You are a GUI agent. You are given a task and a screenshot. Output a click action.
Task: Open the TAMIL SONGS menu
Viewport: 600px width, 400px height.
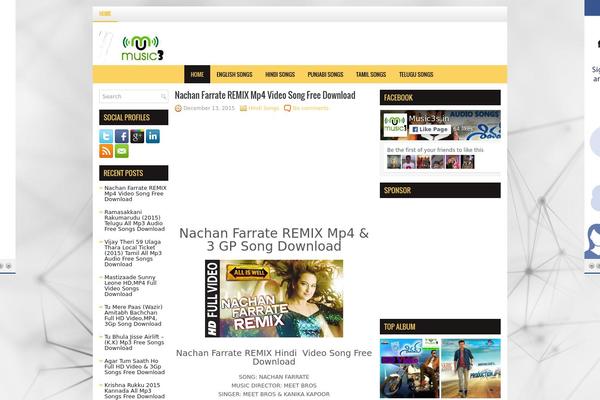(371, 74)
